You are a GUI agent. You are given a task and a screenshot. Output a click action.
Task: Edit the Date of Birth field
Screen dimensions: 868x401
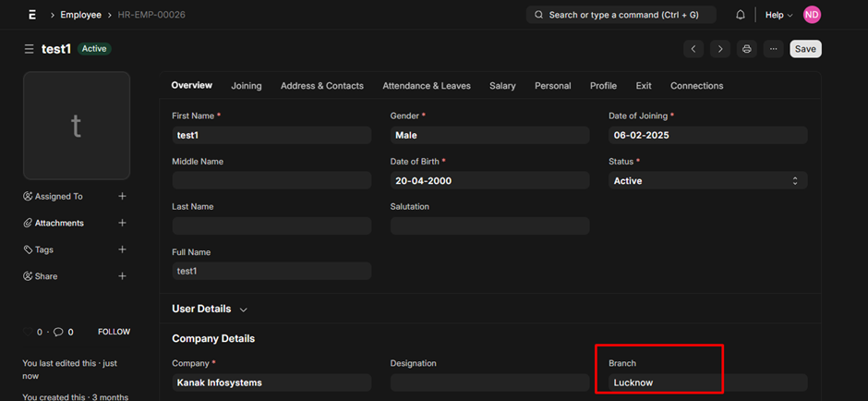pyautogui.click(x=490, y=180)
